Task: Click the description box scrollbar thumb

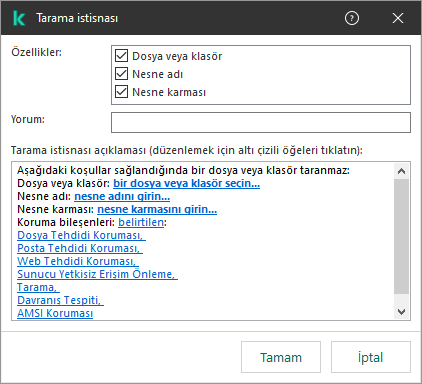Action: coord(401,236)
